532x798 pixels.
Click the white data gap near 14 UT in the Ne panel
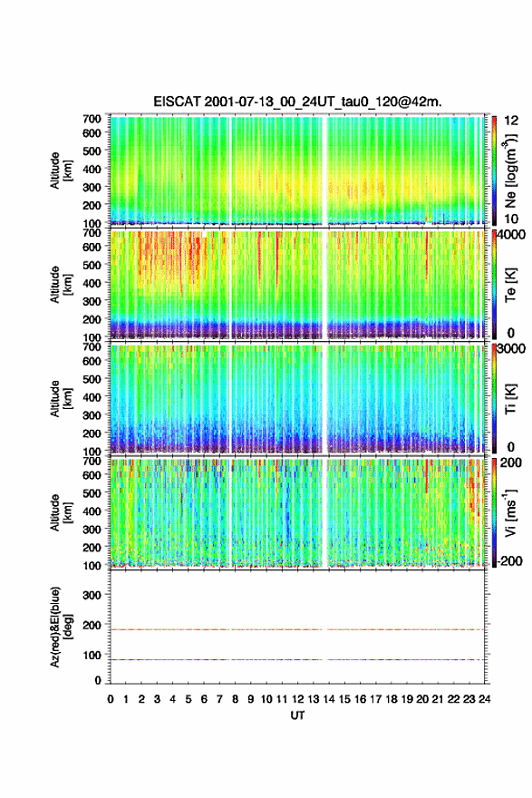coord(324,170)
